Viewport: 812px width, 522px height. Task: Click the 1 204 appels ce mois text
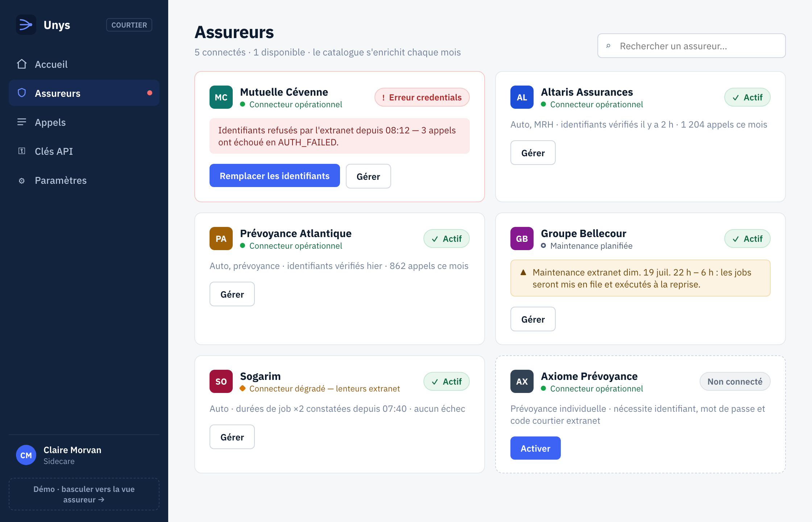click(x=724, y=124)
